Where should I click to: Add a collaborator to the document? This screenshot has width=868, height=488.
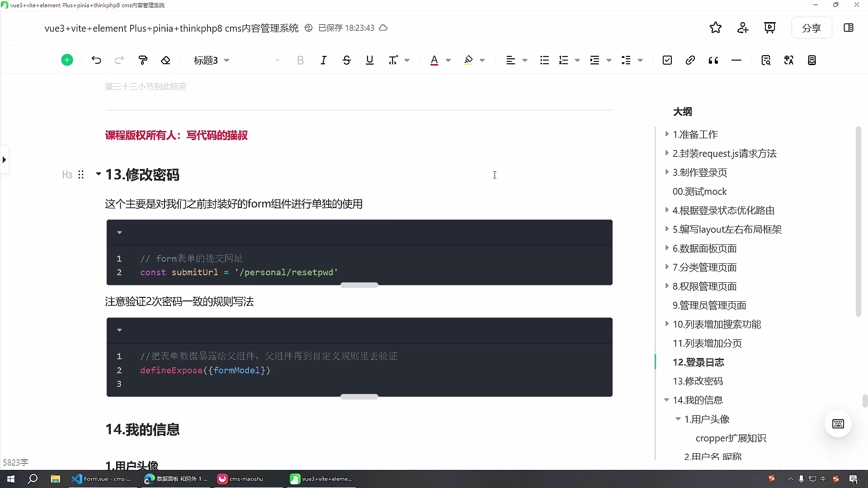(743, 28)
